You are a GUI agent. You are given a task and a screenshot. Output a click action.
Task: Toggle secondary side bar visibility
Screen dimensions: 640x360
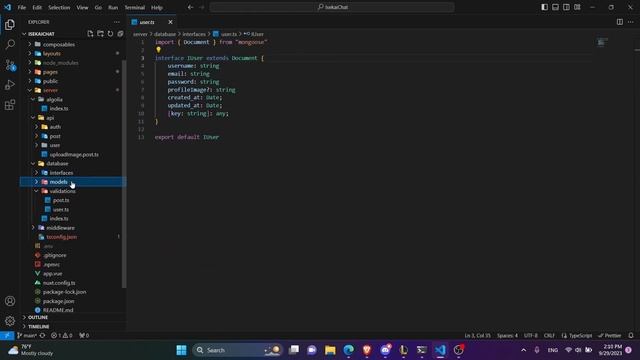(566, 7)
